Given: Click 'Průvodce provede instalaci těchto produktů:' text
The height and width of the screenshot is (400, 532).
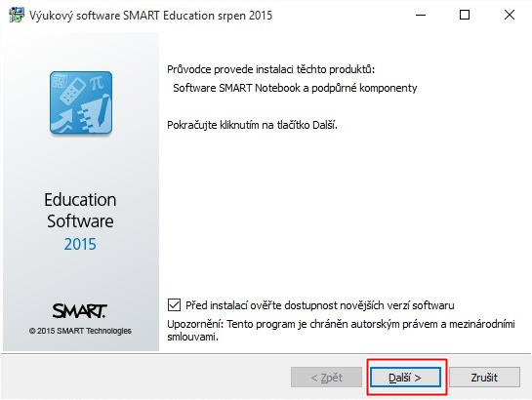Looking at the screenshot, I should click(x=270, y=69).
